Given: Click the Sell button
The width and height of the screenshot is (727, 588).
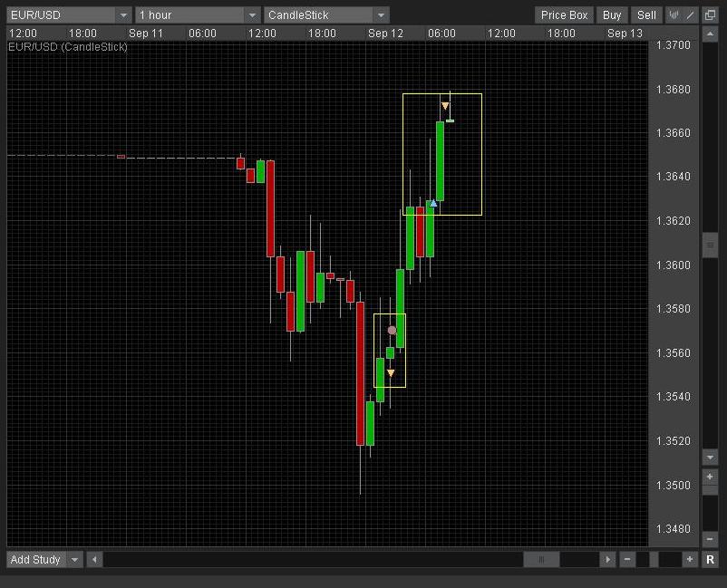Looking at the screenshot, I should click(x=646, y=15).
